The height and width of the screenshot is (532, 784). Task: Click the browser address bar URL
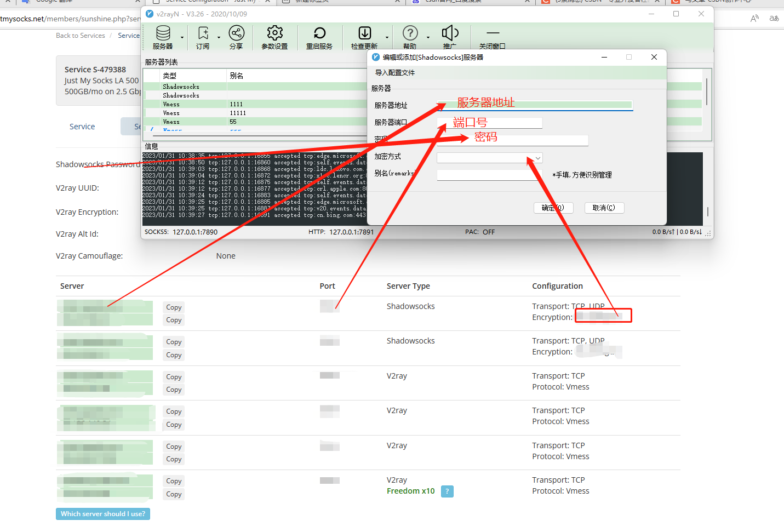(70, 19)
